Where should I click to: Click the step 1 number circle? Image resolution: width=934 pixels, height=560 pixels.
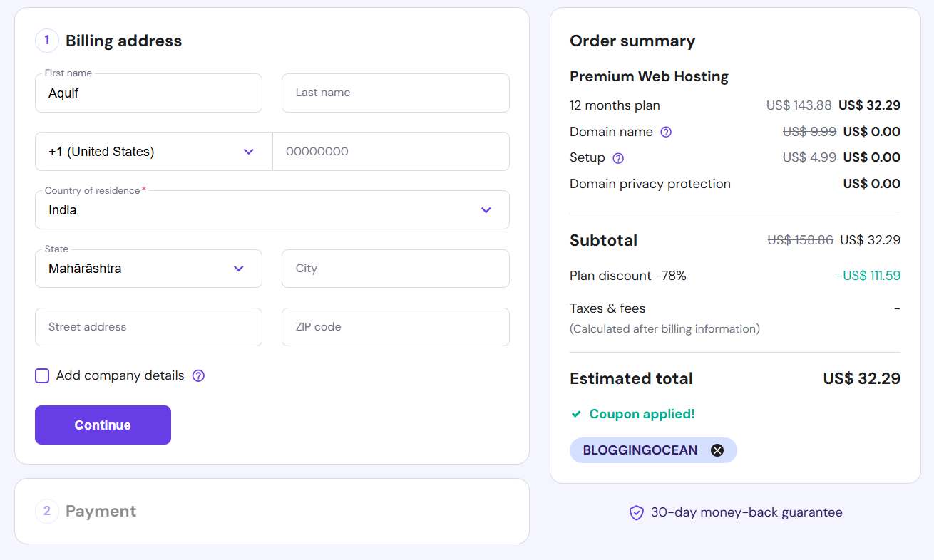click(x=47, y=41)
